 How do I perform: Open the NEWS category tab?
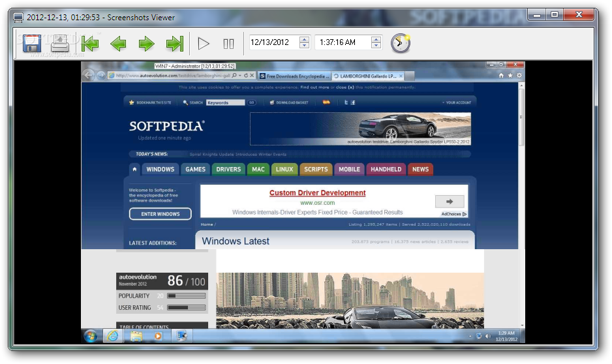420,170
